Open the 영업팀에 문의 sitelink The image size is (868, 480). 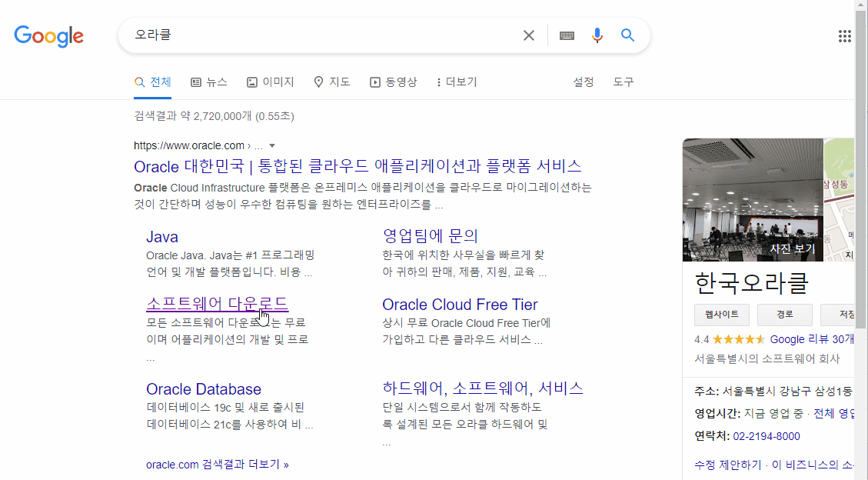tap(430, 236)
